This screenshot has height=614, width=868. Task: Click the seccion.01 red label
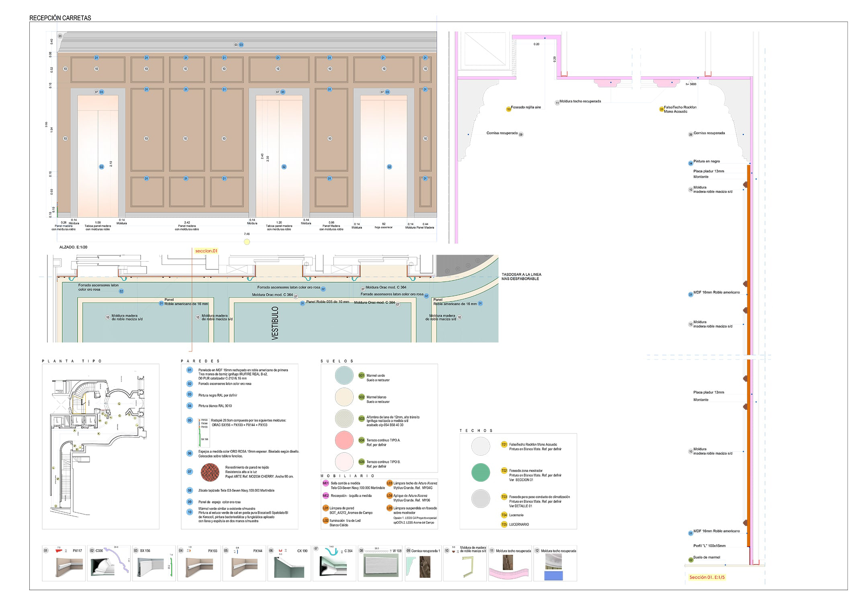tap(206, 251)
